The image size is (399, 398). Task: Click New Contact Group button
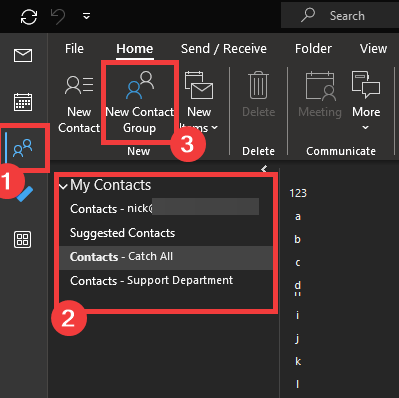[x=140, y=102]
